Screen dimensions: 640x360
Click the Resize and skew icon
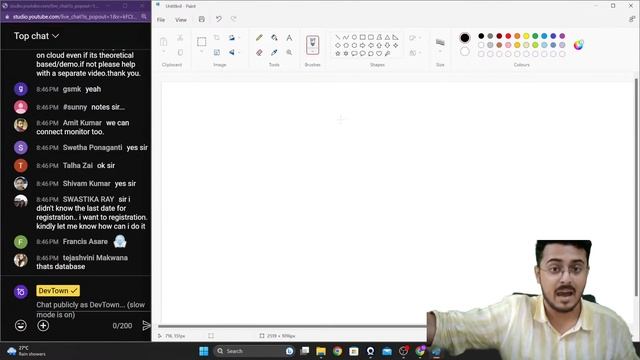click(x=217, y=52)
